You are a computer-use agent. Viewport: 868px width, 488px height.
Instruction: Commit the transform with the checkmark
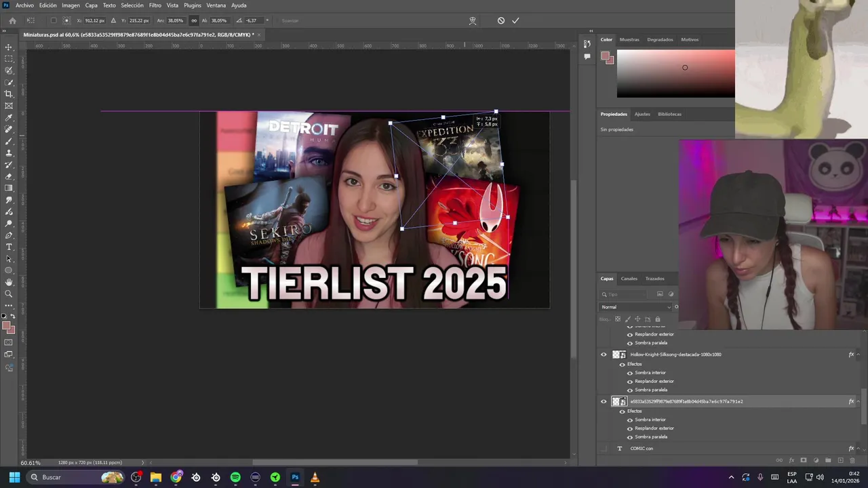point(515,20)
